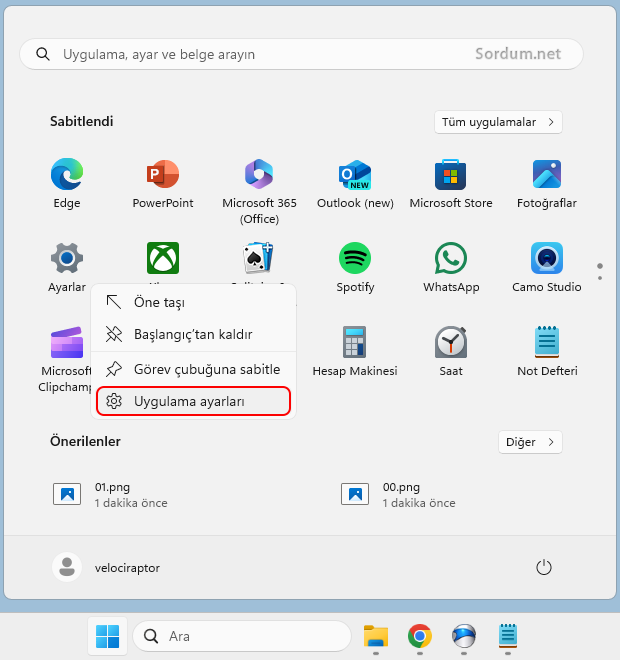
Task: Open recommended file 01.png
Action: (110, 494)
